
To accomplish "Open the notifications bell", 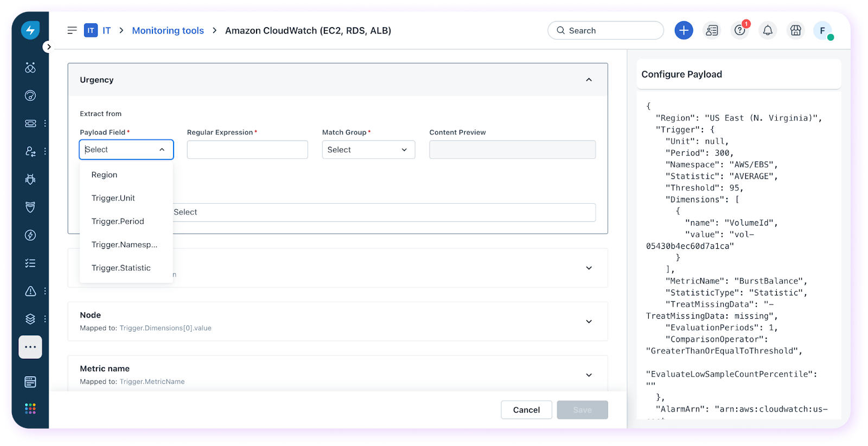I will click(x=768, y=30).
